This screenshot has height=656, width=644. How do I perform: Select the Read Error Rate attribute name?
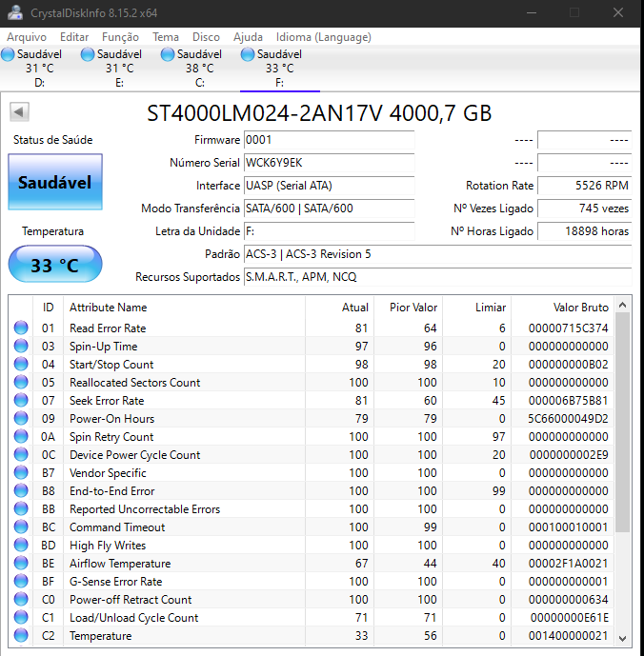108,328
